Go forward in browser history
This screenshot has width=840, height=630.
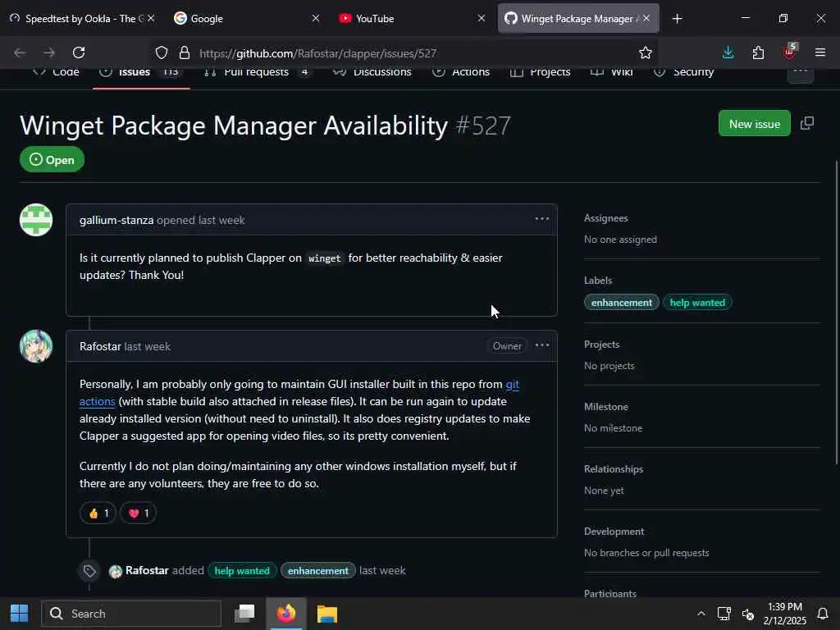point(49,52)
